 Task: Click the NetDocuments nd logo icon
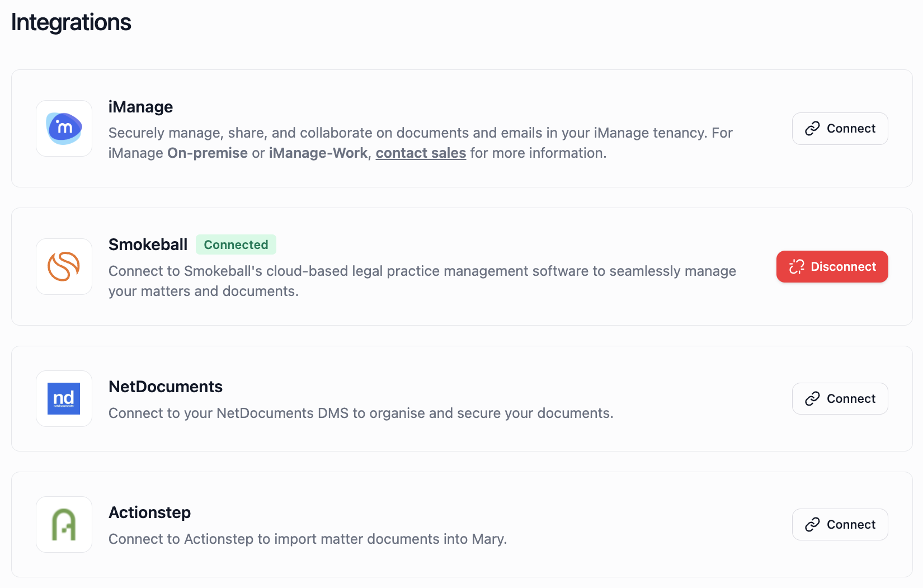point(64,398)
